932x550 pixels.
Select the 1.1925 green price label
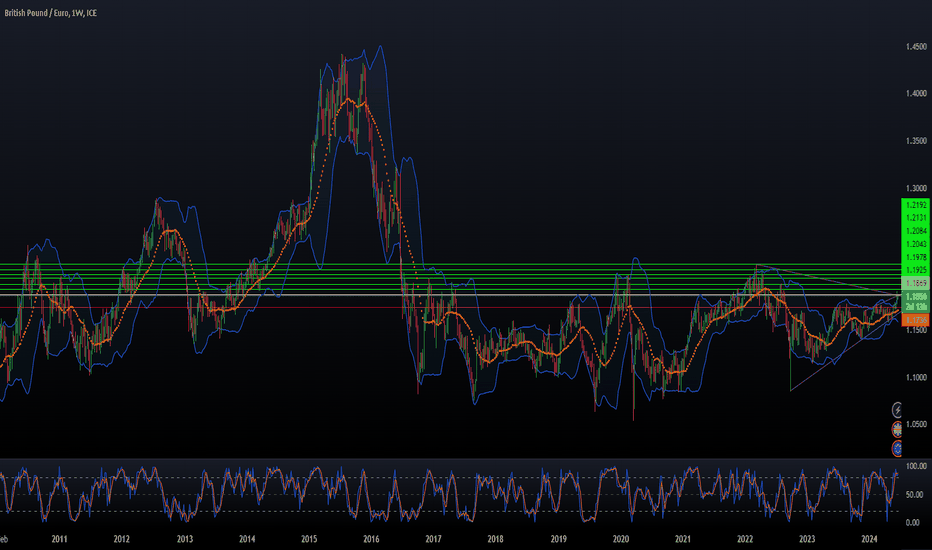915,271
